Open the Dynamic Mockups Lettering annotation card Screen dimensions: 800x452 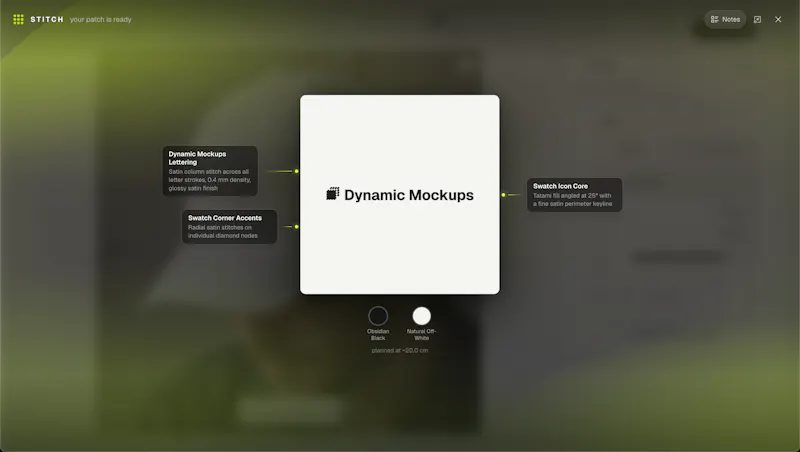210,171
